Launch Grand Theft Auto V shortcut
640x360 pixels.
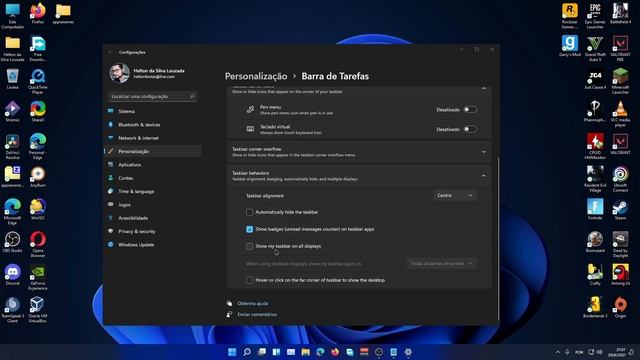point(595,49)
